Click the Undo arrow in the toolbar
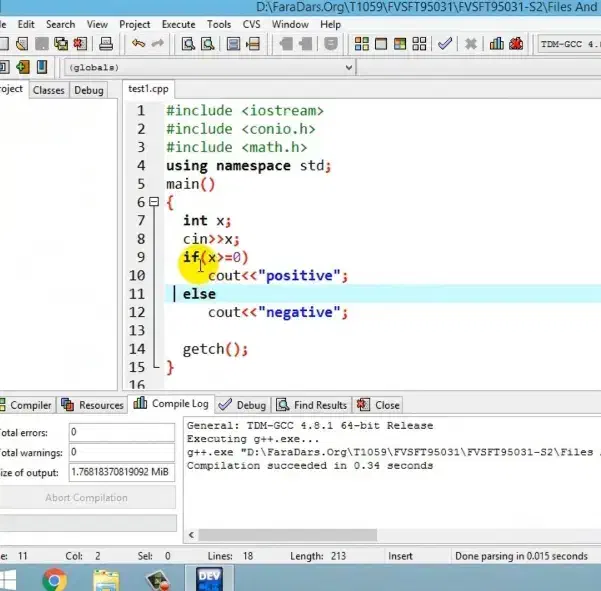 pyautogui.click(x=138, y=44)
